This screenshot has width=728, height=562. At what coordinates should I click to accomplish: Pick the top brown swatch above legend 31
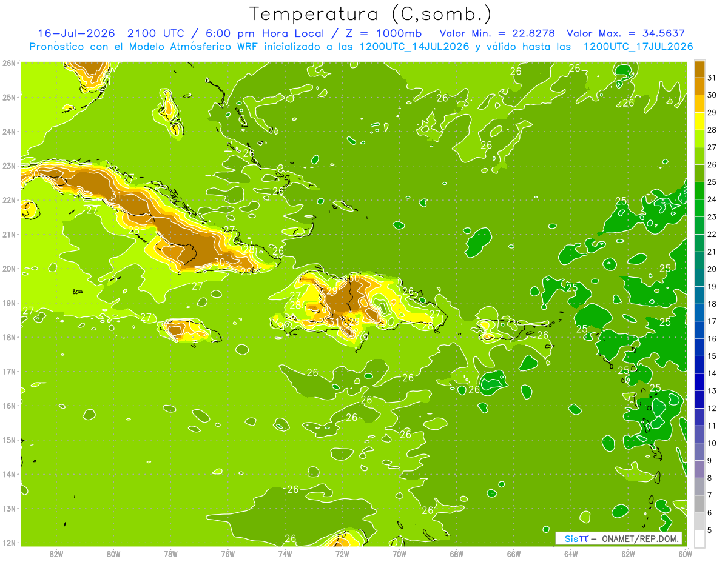(699, 69)
